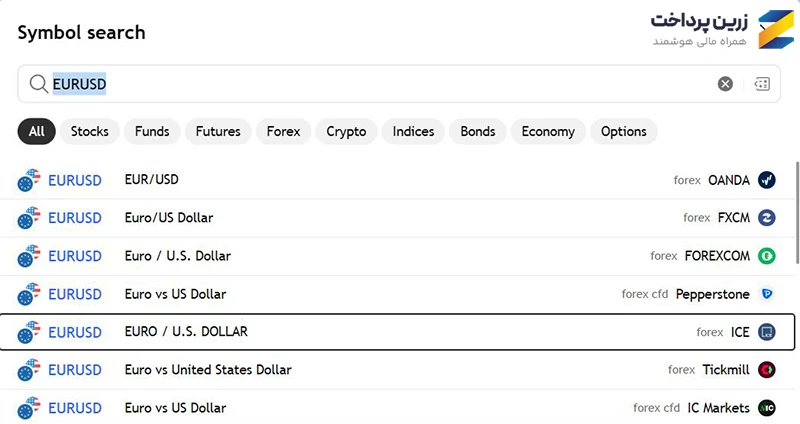Select the Economy filter

[548, 132]
